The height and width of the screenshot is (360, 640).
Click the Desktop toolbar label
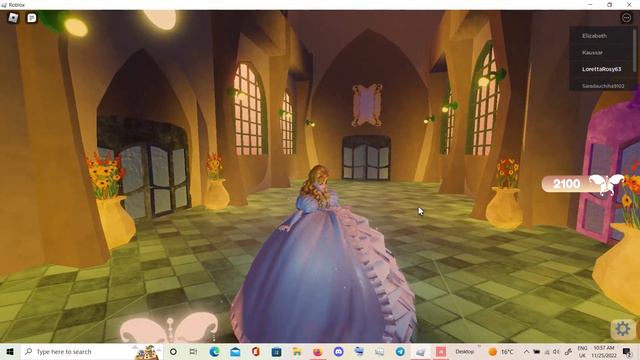[x=464, y=351]
